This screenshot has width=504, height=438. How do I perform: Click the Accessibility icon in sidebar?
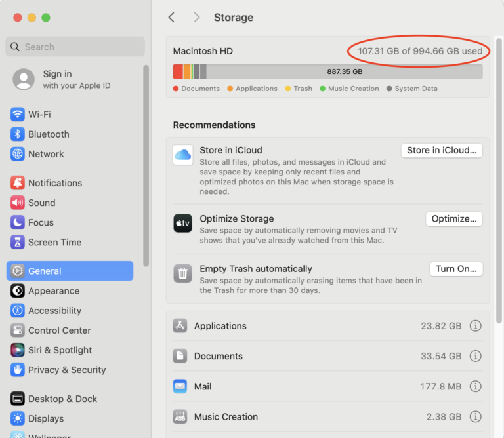(18, 311)
